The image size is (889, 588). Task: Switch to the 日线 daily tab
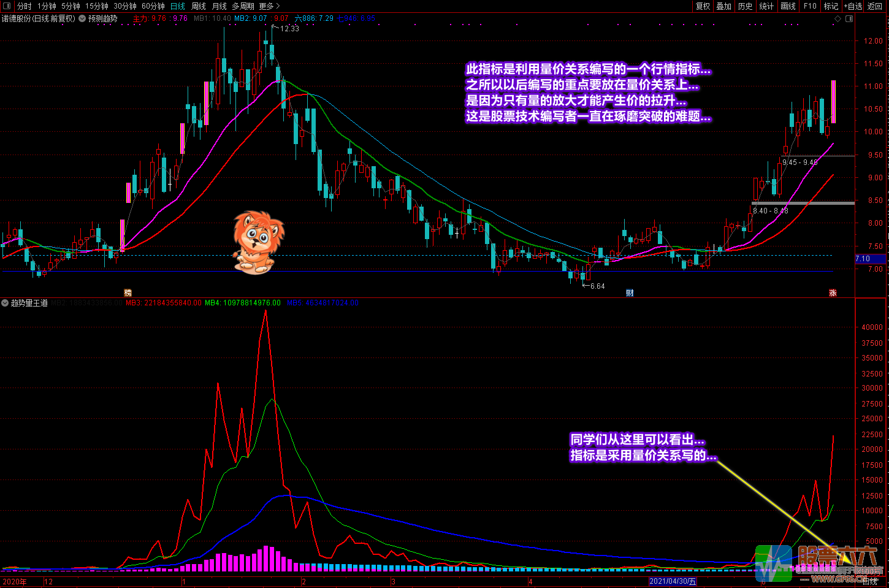click(178, 6)
